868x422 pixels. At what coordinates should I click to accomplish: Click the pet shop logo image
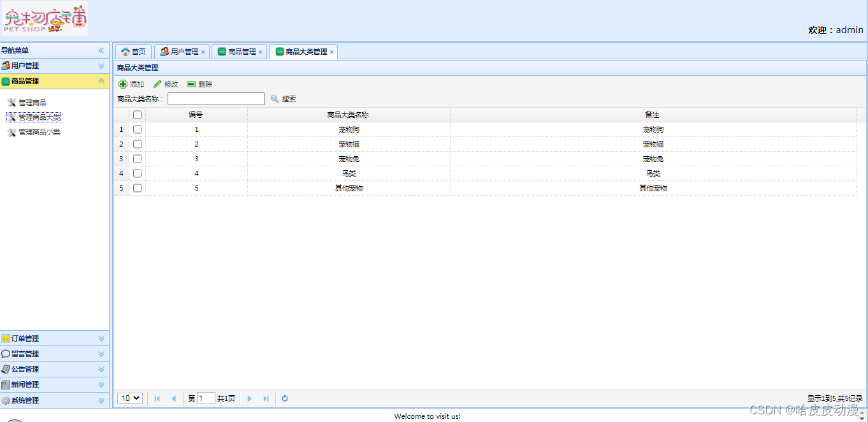(x=45, y=19)
